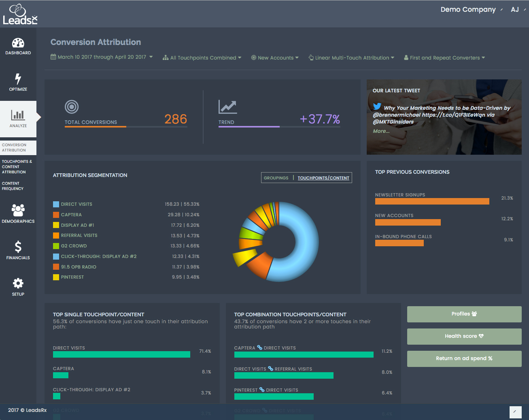Open the Demo Company account menu

tap(472, 9)
